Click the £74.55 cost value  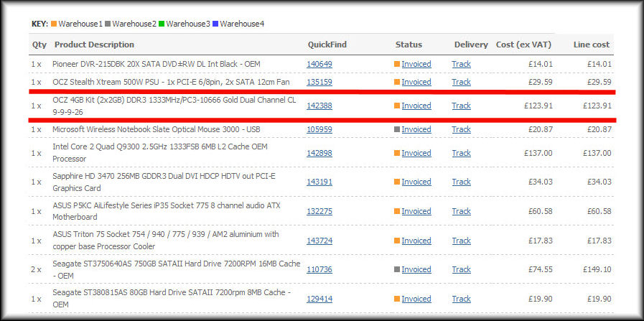tap(540, 269)
